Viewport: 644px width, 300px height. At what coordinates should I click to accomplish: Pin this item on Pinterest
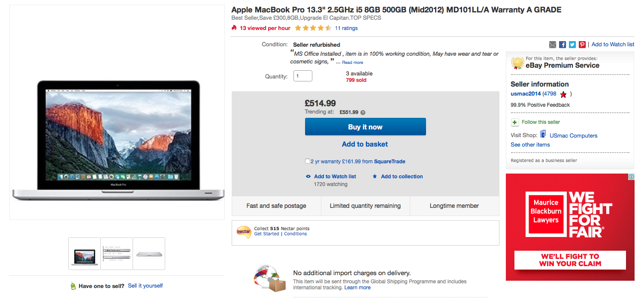tap(582, 45)
